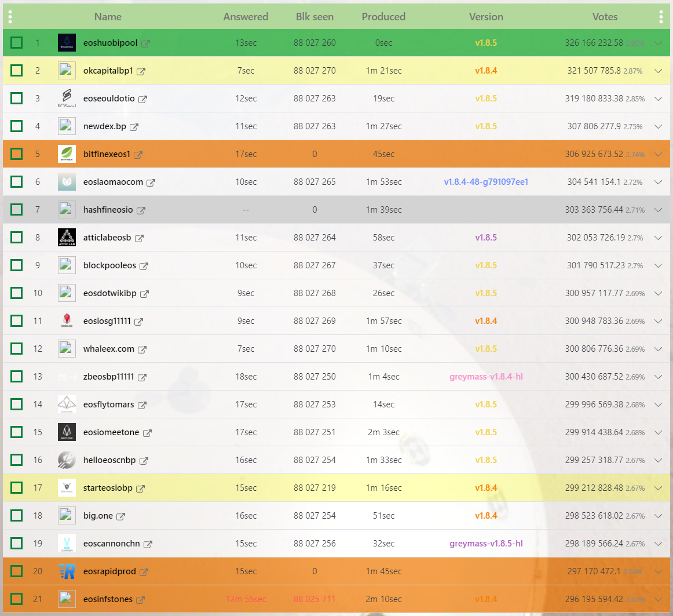The width and height of the screenshot is (673, 616).
Task: Open external link icon for bitfinexeos1
Action: (138, 155)
